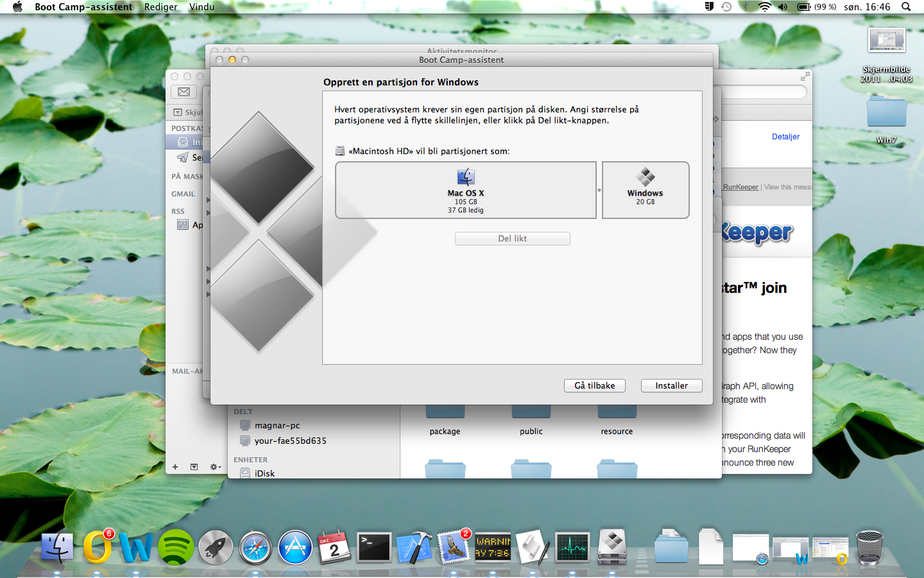Image resolution: width=924 pixels, height=578 pixels.
Task: Select iDisk in Finder sidebar
Action: [264, 473]
